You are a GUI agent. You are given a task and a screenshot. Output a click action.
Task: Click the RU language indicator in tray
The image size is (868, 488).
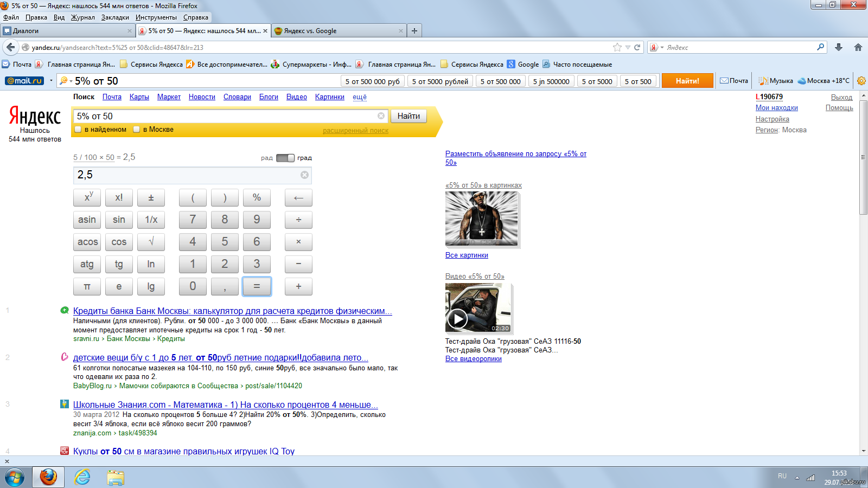[782, 476]
